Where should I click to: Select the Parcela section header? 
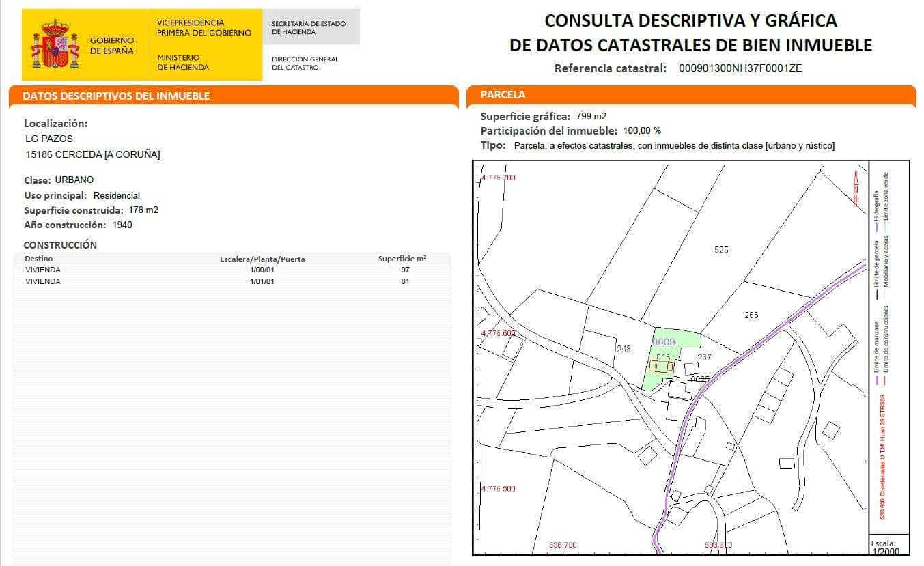coord(503,95)
